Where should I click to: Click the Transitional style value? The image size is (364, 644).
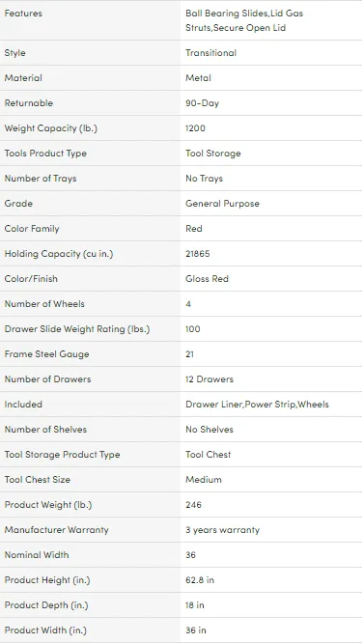click(x=210, y=53)
